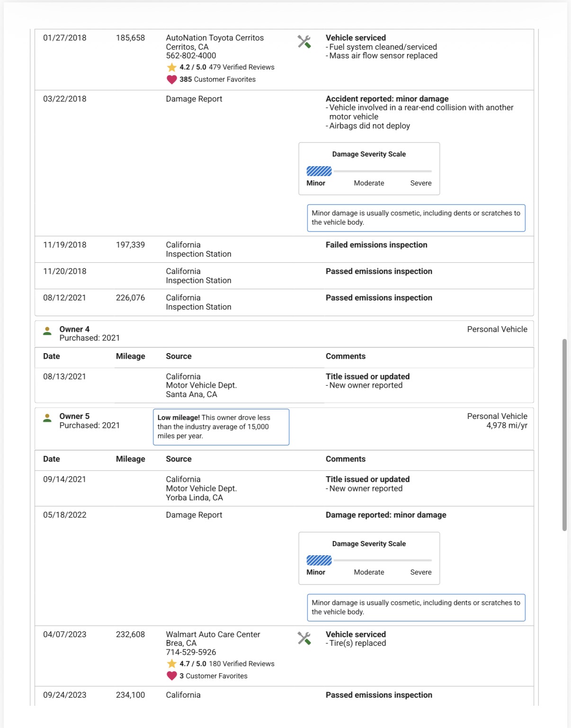Click the wrench icon beside Walmart service entry

tap(304, 638)
